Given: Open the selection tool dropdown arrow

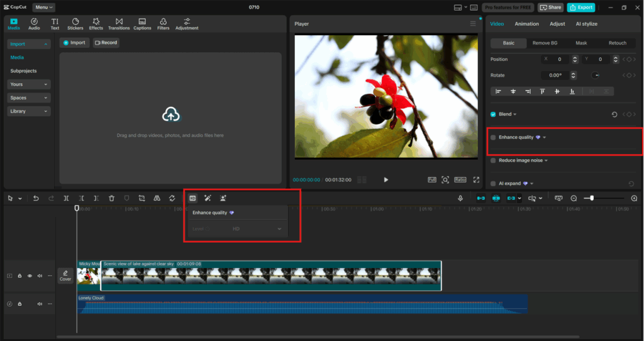Looking at the screenshot, I should pyautogui.click(x=19, y=198).
